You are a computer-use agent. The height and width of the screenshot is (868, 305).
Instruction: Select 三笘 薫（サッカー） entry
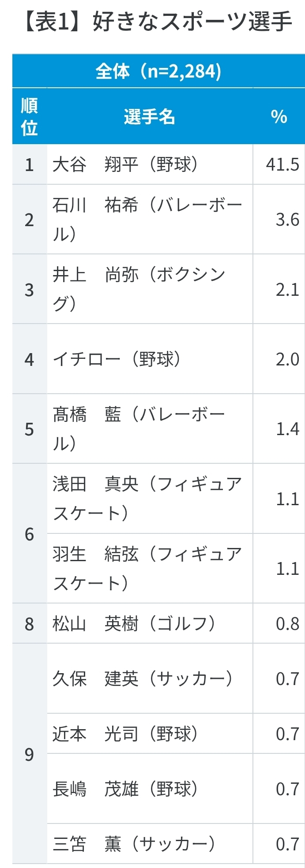134,844
